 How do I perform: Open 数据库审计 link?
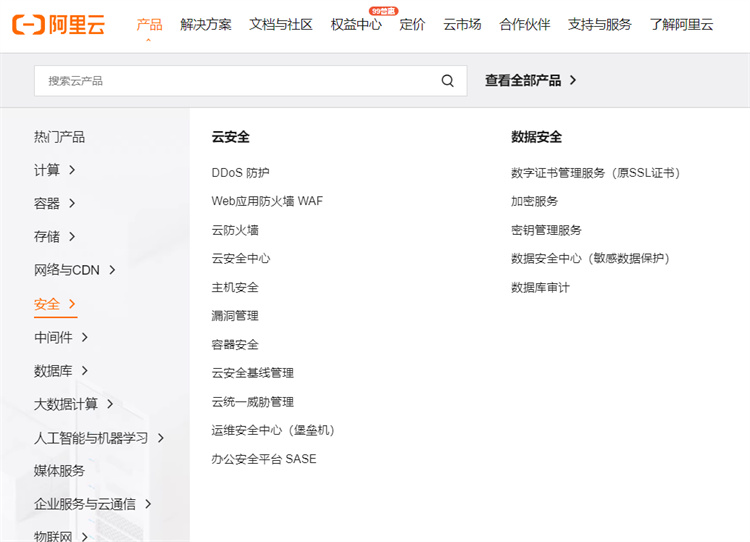pos(540,288)
